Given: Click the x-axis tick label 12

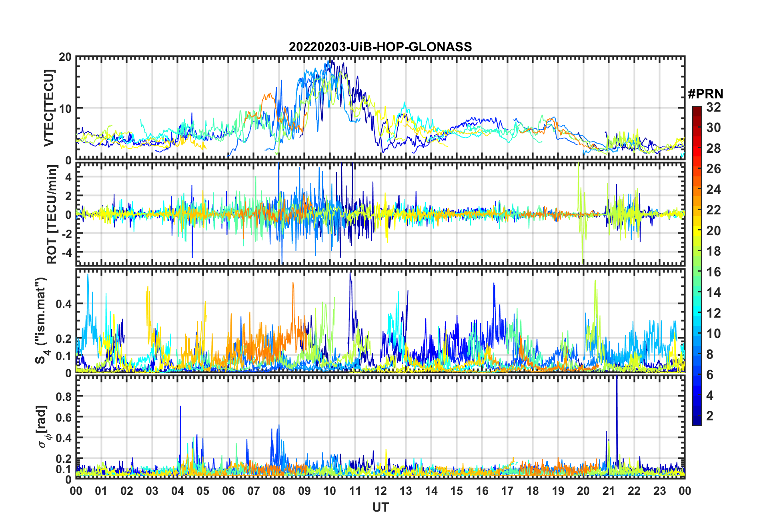Looking at the screenshot, I should coord(380,491).
